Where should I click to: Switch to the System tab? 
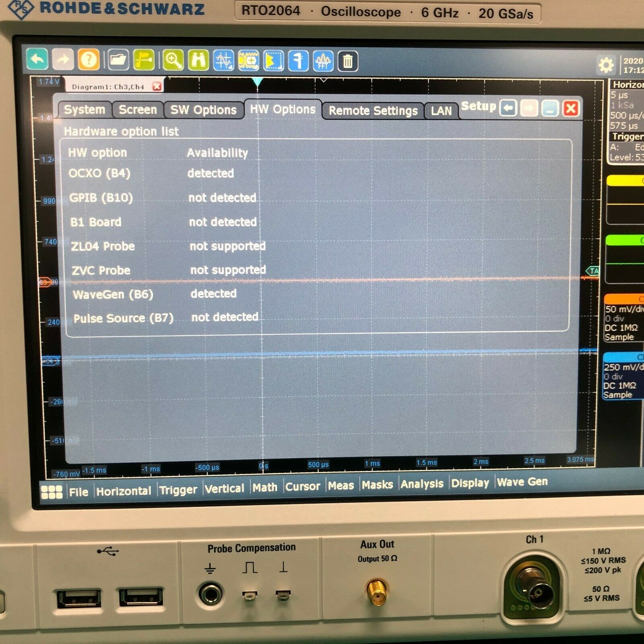coord(85,109)
